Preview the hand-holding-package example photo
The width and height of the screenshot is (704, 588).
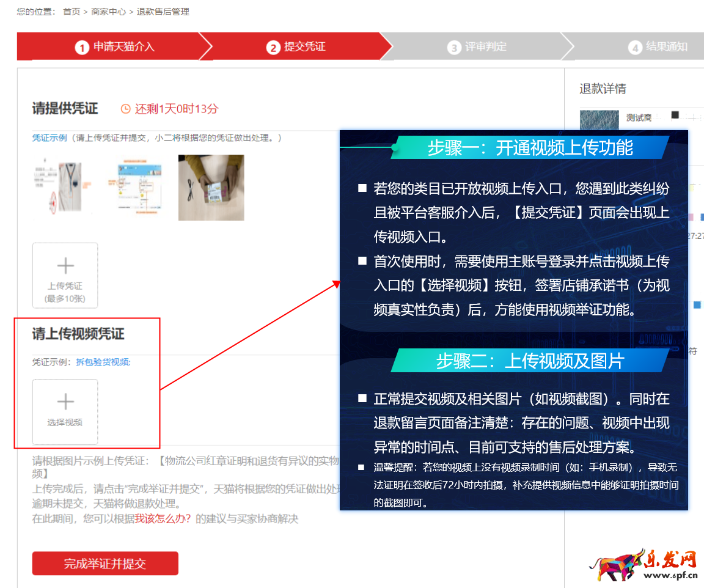211,187
